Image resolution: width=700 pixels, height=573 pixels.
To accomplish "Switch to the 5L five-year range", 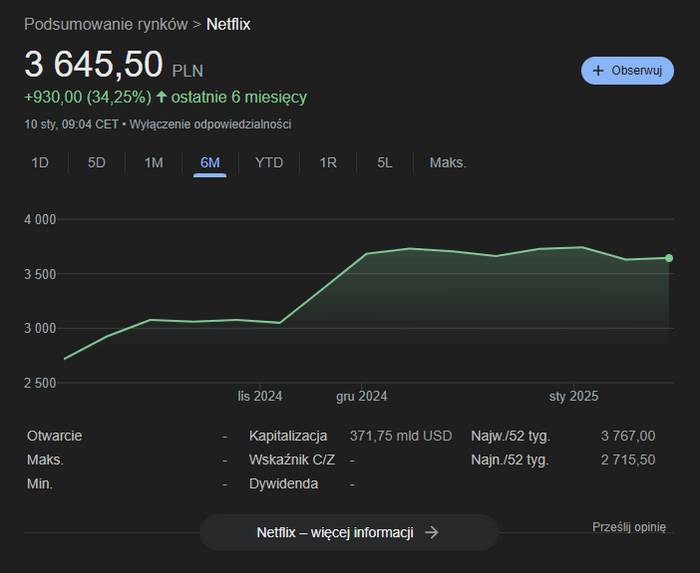I will pyautogui.click(x=385, y=162).
